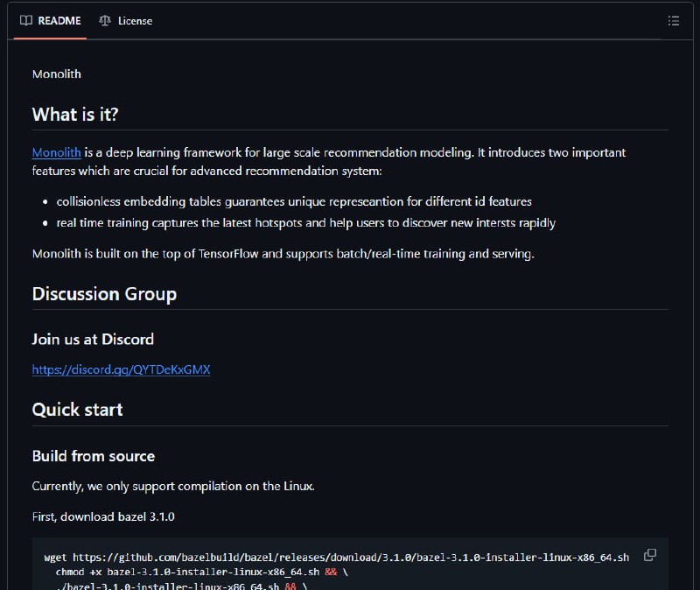The width and height of the screenshot is (700, 590).
Task: Open the README outline list icon
Action: tap(673, 21)
